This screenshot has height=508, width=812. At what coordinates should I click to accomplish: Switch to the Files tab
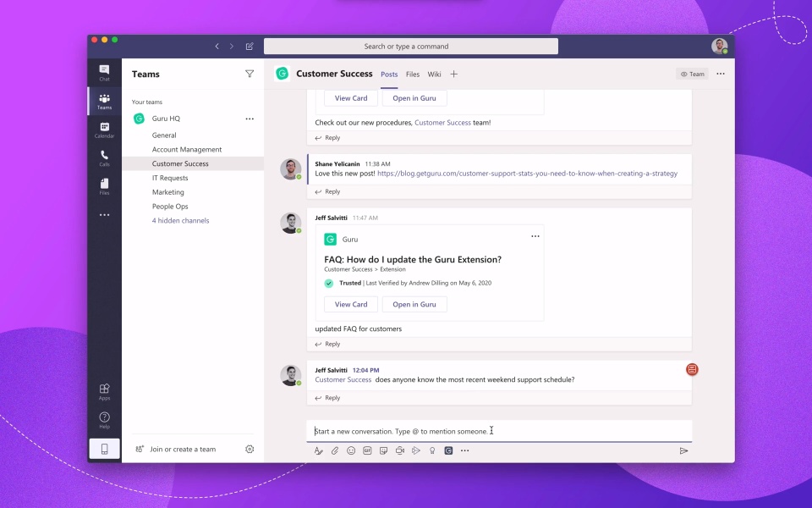pyautogui.click(x=413, y=74)
